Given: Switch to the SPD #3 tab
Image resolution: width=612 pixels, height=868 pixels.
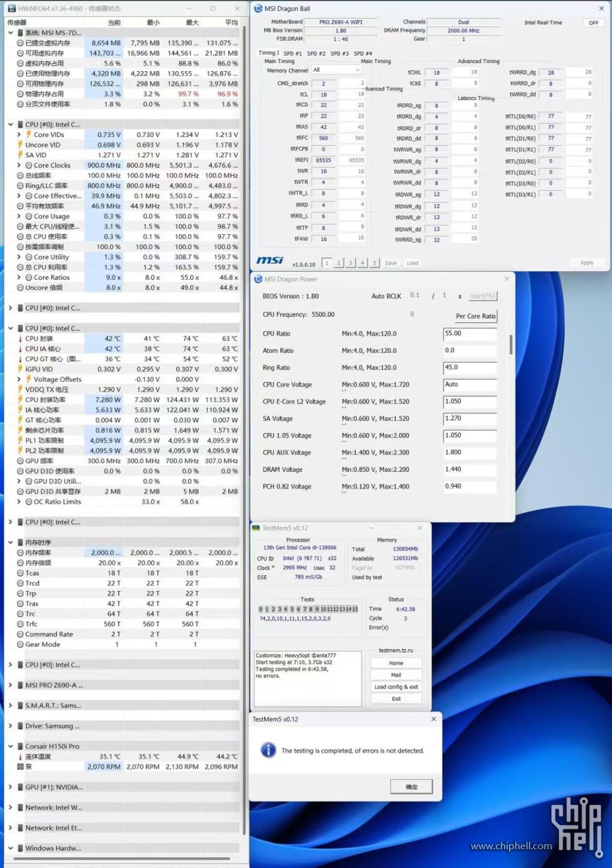Looking at the screenshot, I should click(x=339, y=54).
